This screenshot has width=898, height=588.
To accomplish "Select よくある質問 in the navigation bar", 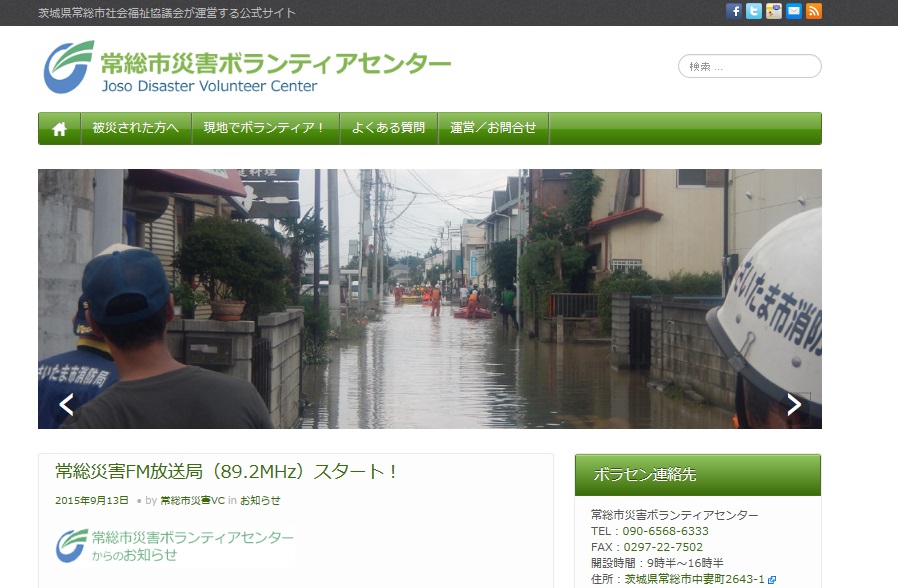I will tap(389, 128).
